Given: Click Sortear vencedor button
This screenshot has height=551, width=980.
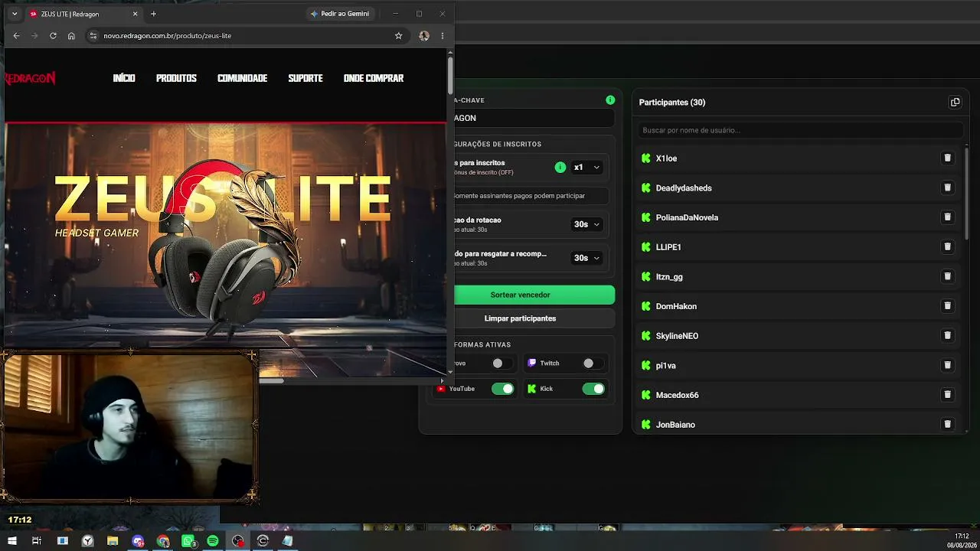Looking at the screenshot, I should tap(534, 295).
